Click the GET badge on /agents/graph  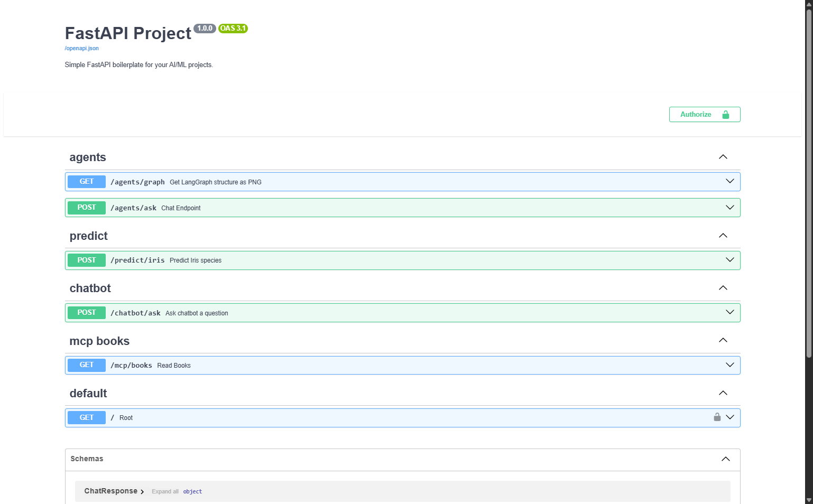tap(86, 181)
